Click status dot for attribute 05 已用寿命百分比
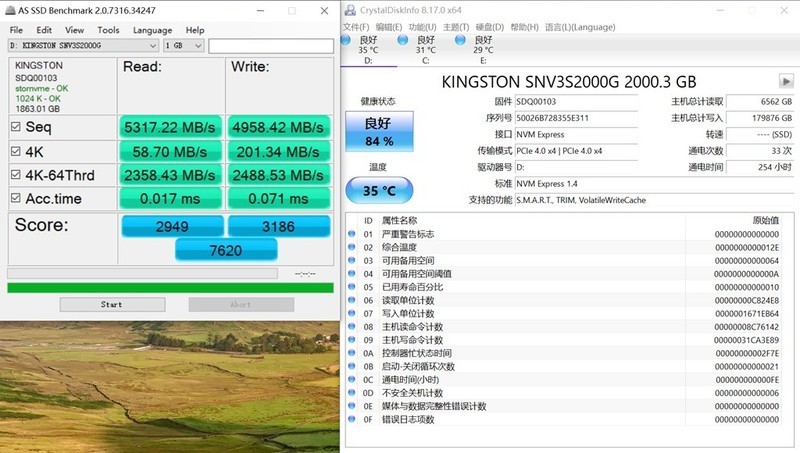This screenshot has height=453, width=800. click(352, 287)
